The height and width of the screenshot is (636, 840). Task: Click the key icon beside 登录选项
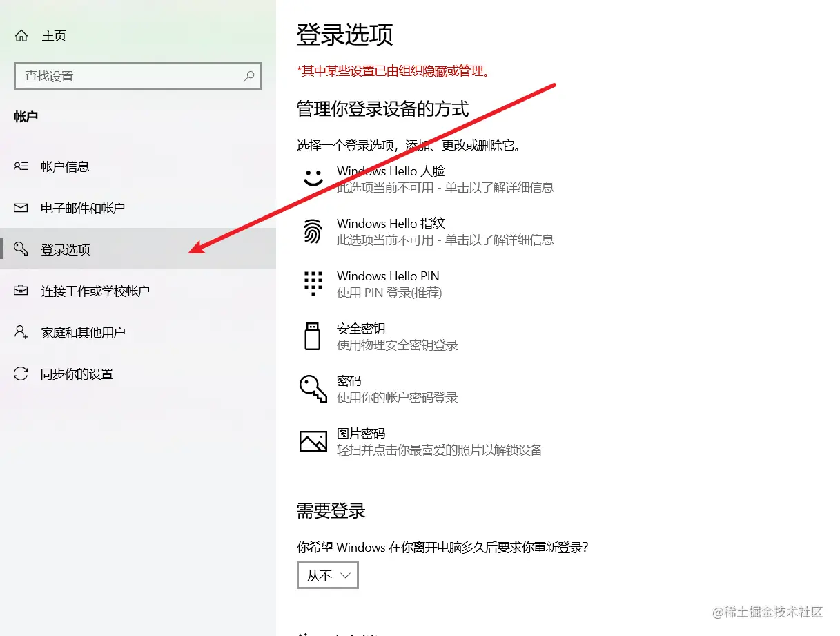click(21, 249)
